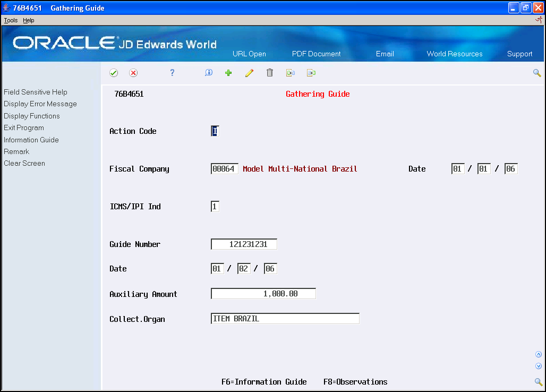
Task: Click the green plus add icon
Action: 228,73
